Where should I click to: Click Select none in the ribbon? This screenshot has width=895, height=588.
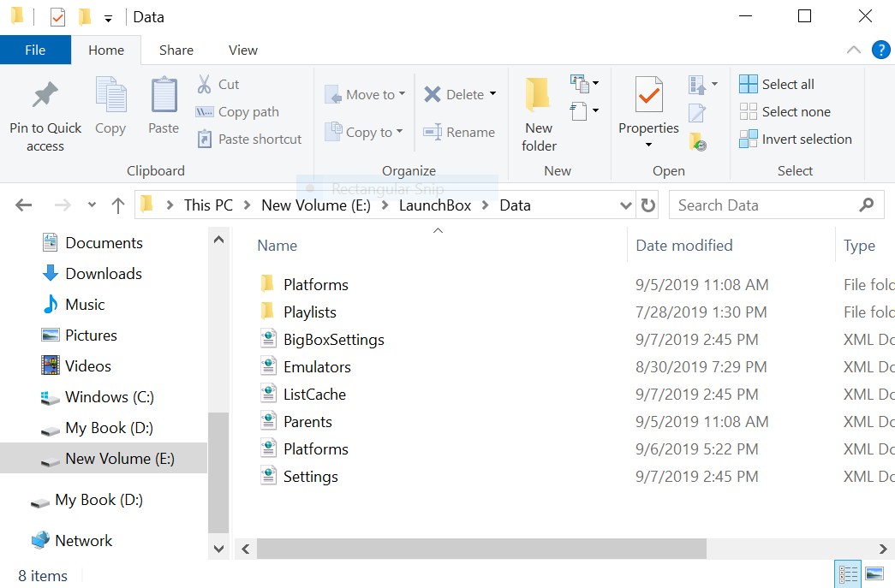coord(785,112)
